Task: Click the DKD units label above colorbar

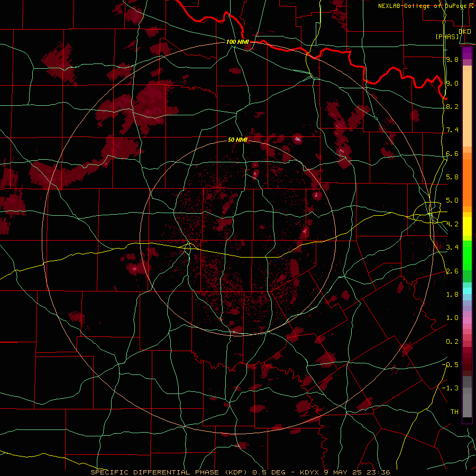Action: (x=465, y=31)
